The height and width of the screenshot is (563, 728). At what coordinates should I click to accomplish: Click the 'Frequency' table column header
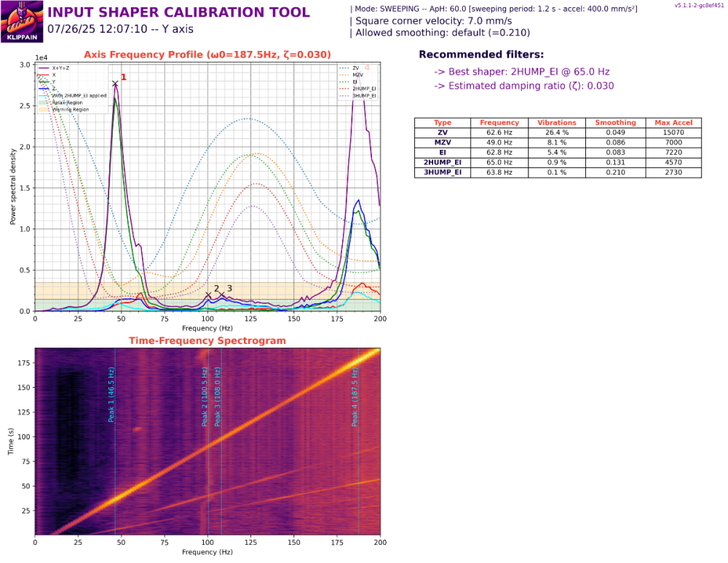click(x=499, y=122)
